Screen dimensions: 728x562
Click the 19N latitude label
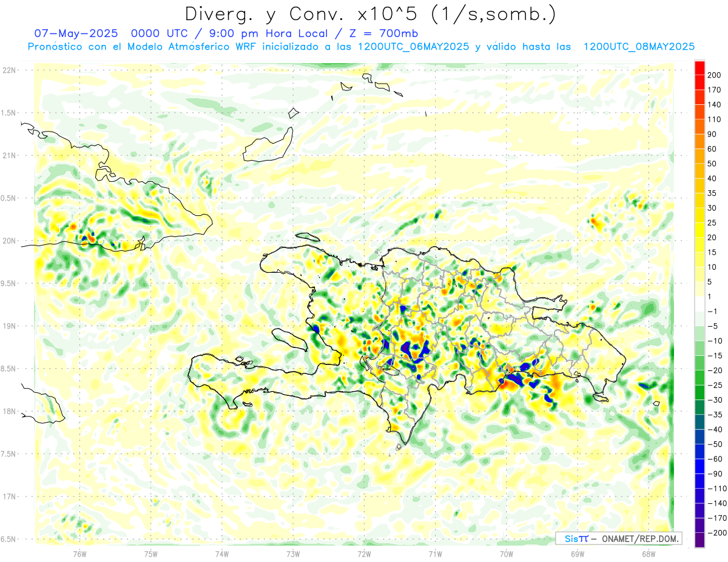pos(8,326)
